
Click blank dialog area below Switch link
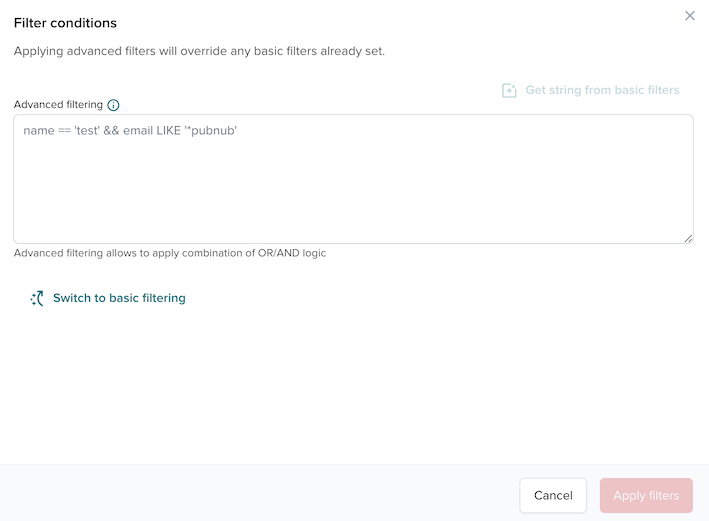pos(353,390)
